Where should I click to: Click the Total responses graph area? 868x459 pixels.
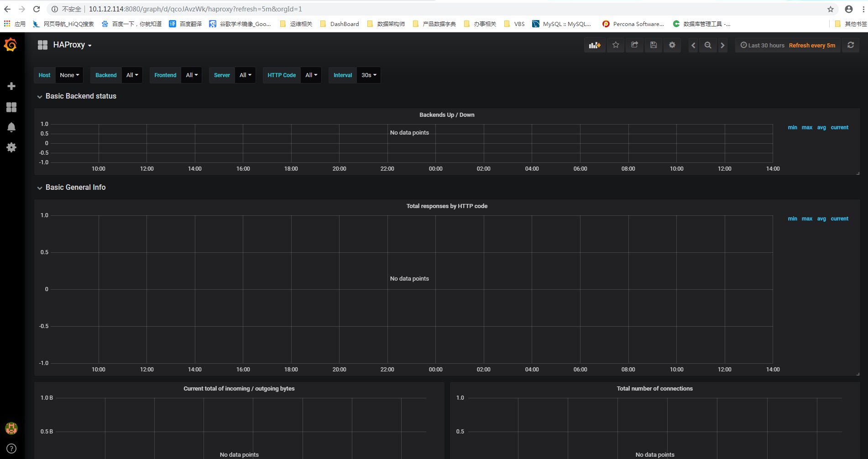pyautogui.click(x=412, y=289)
